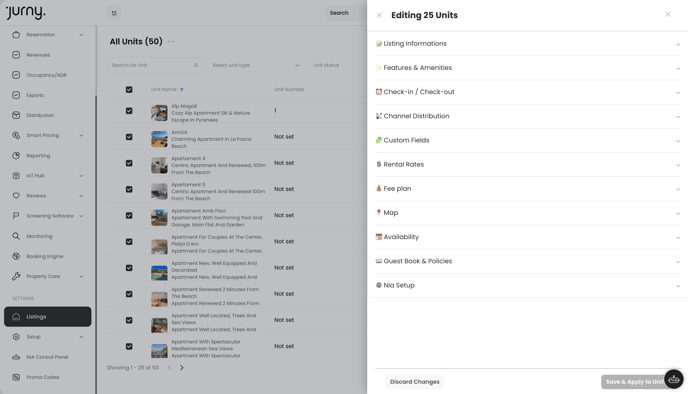The image size is (688, 394).
Task: Uncheck the Annick unit checkbox
Action: tap(129, 137)
